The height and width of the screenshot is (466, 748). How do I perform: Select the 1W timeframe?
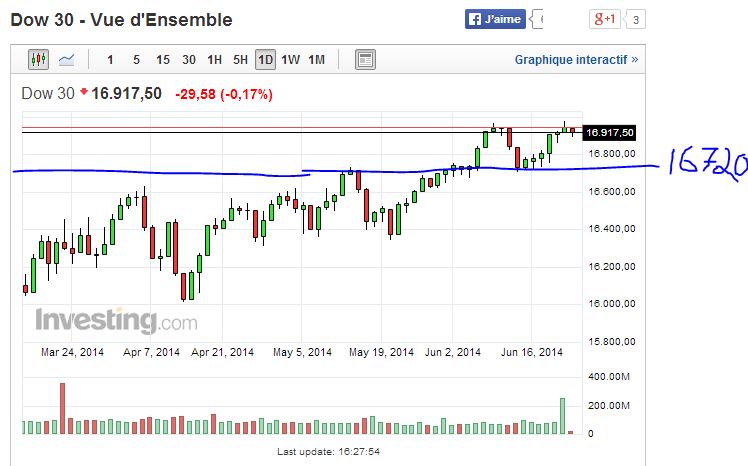[x=291, y=60]
